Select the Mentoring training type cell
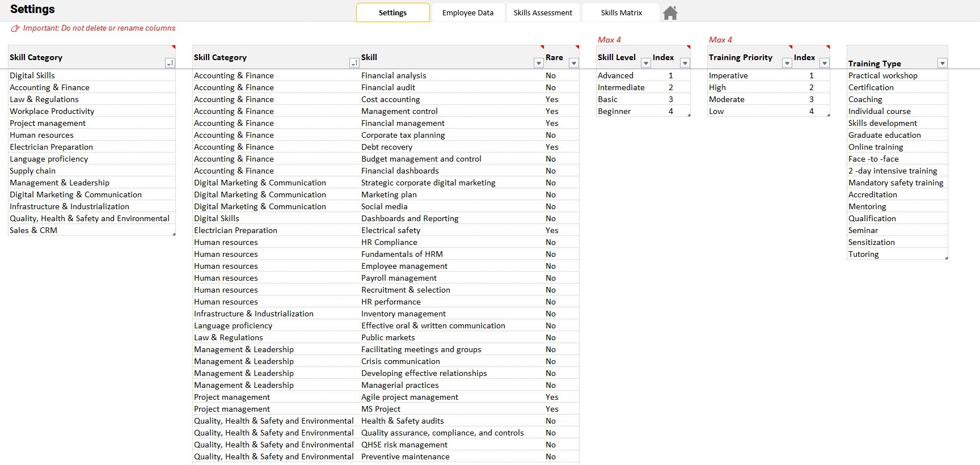Screen dimensions: 980x465 pyautogui.click(x=897, y=206)
